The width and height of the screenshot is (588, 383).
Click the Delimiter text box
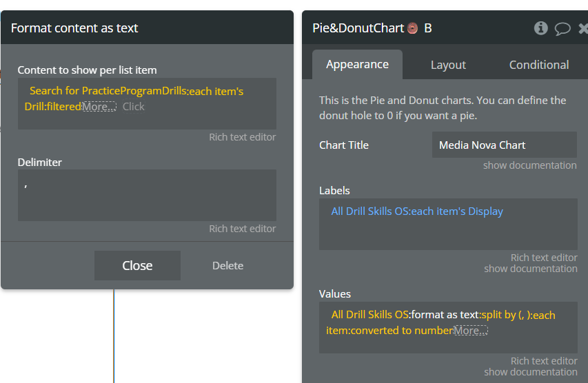point(147,195)
